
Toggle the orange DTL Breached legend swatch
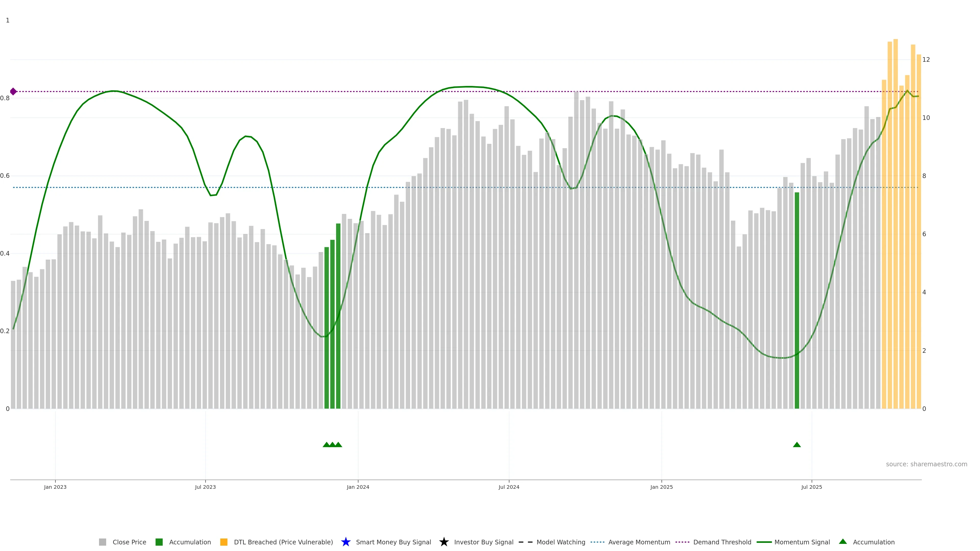[224, 542]
